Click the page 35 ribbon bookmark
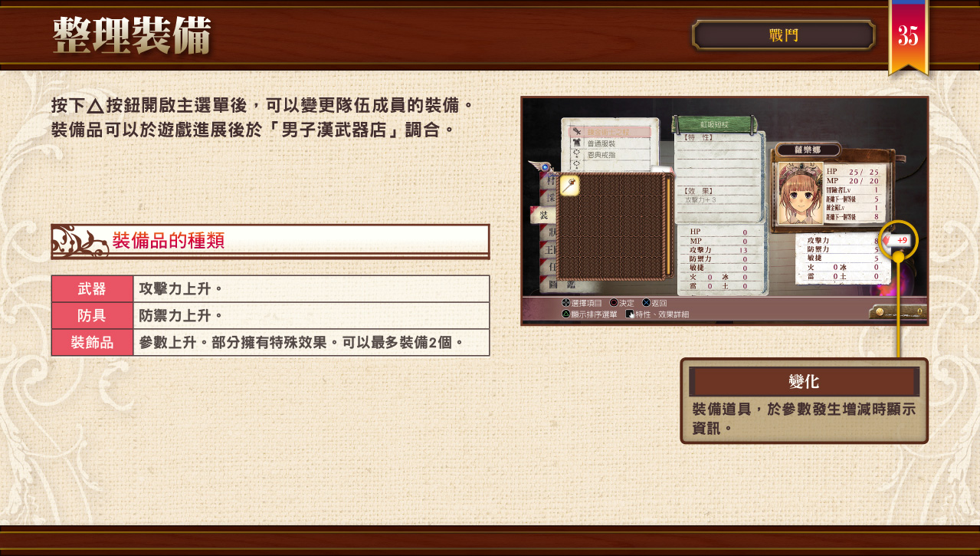 pyautogui.click(x=908, y=37)
